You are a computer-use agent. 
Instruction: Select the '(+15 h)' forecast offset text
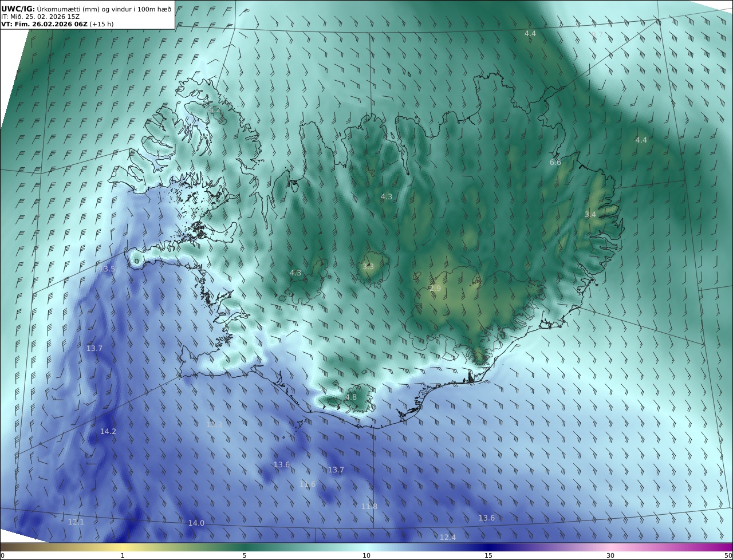(101, 24)
